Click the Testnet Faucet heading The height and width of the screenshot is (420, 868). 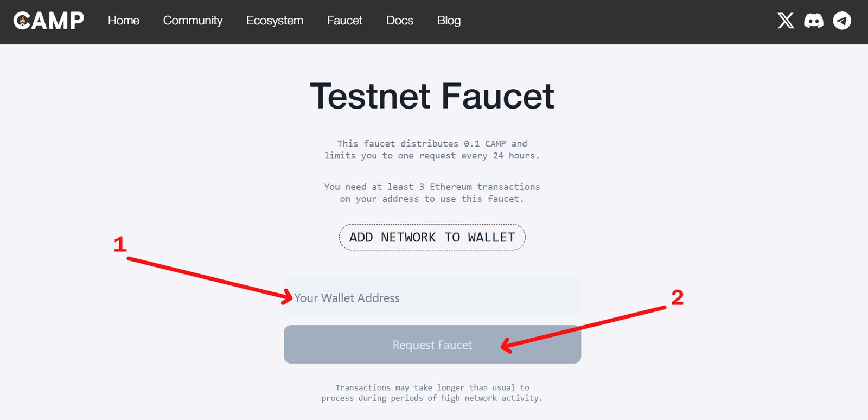432,97
